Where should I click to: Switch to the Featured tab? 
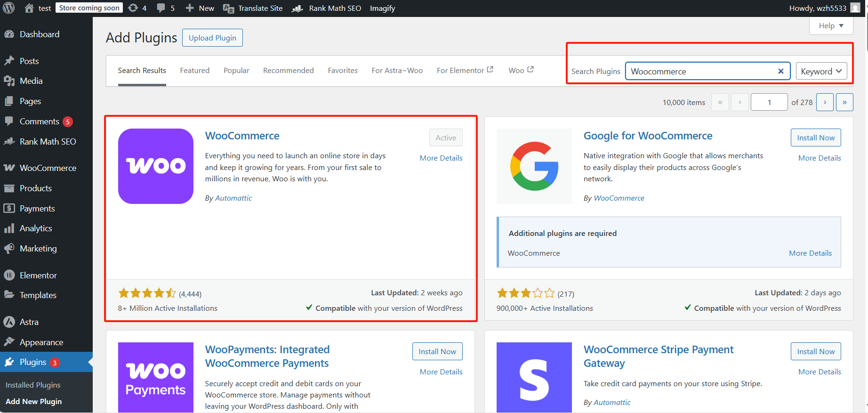point(194,70)
